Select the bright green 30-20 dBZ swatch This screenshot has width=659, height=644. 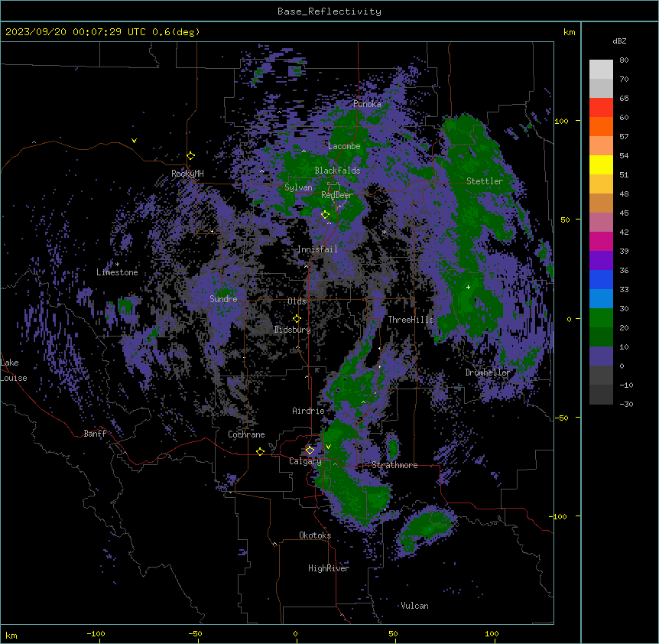point(601,318)
